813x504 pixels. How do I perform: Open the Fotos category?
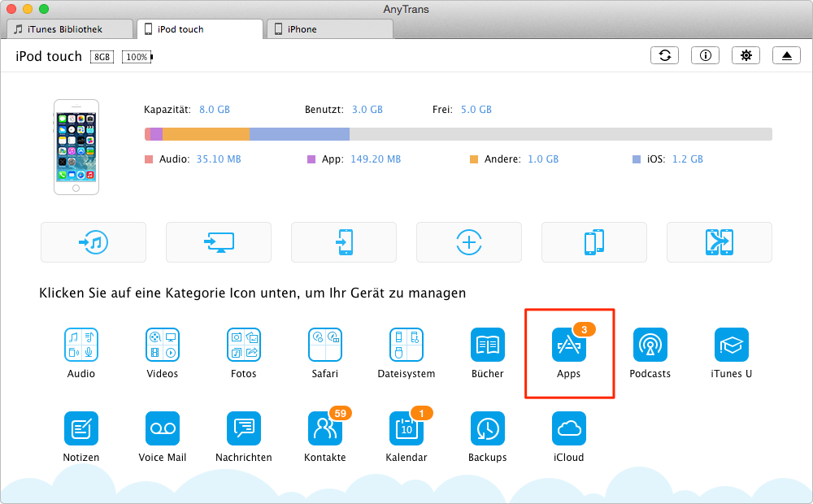point(244,345)
